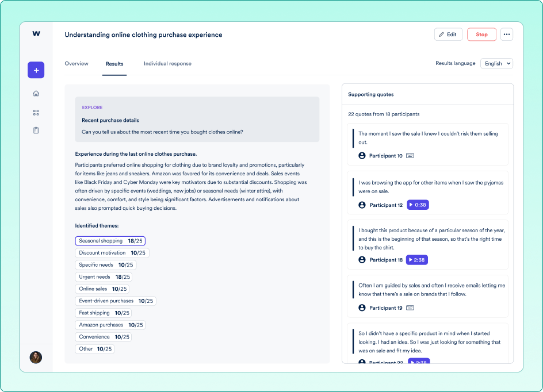The image size is (543, 392).
Task: Click the quote about emails from brands
Action: [x=432, y=290]
